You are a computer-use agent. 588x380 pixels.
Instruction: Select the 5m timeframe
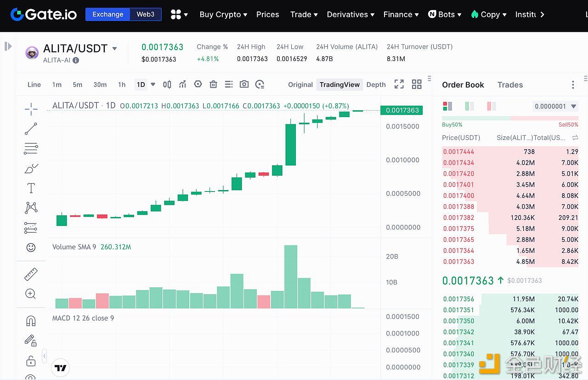(x=77, y=84)
